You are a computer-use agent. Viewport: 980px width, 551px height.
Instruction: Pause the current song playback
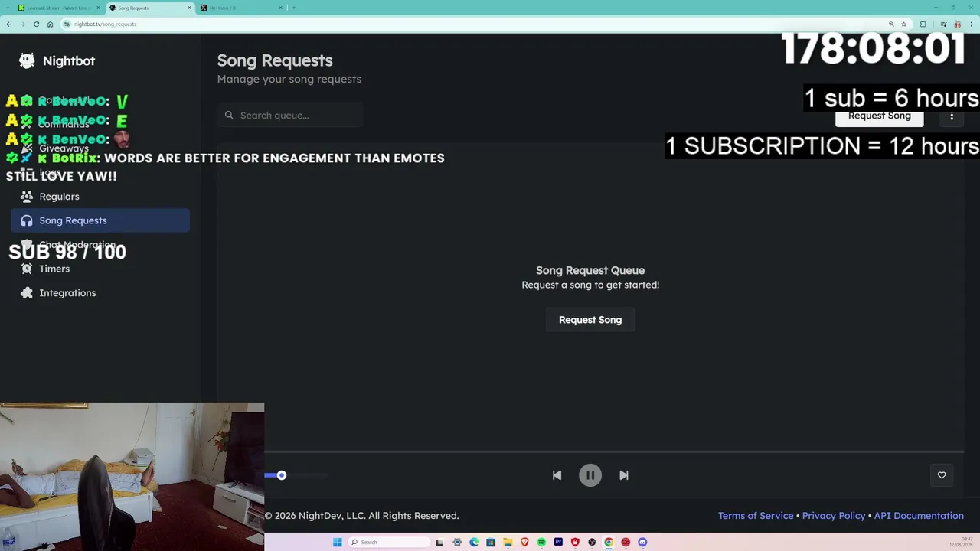[590, 475]
